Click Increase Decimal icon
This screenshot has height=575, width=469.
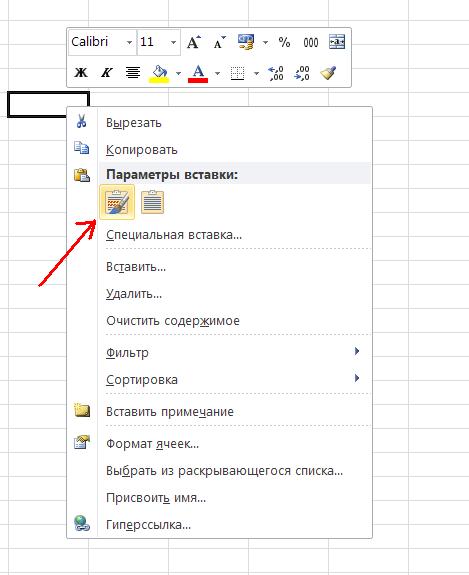click(276, 73)
